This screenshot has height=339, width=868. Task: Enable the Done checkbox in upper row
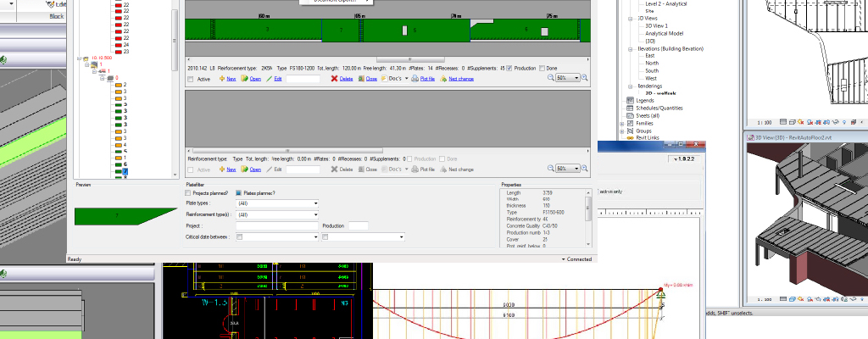click(x=542, y=69)
